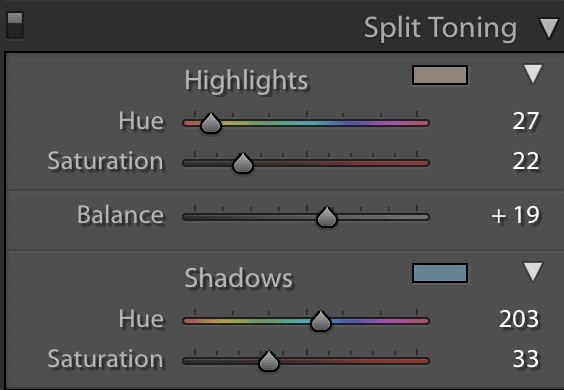Image resolution: width=564 pixels, height=390 pixels.
Task: Toggle the Split Toning panel on/off switch
Action: click(15, 25)
